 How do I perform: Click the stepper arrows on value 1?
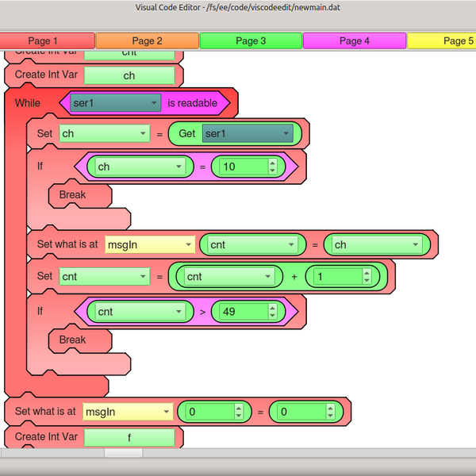[367, 276]
